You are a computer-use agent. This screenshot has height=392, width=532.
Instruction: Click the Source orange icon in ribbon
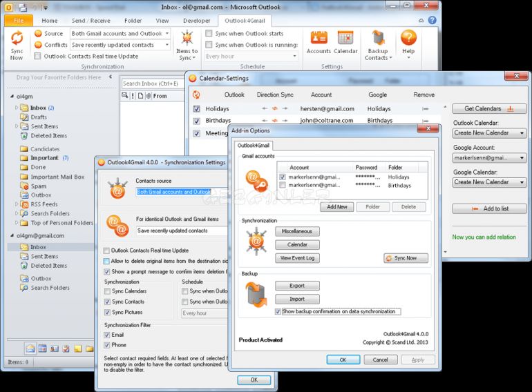click(x=38, y=33)
